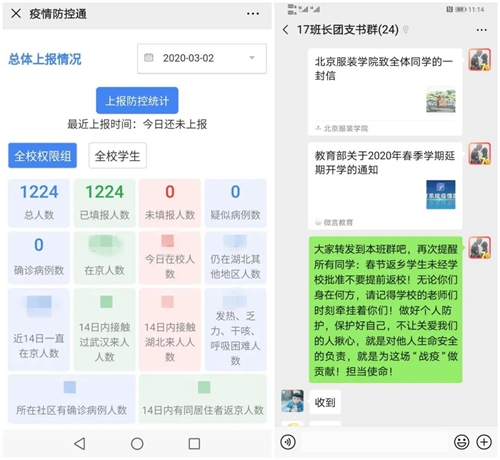This screenshot has width=500, height=460.
Task: Switch to the 全校学生 tab
Action: [x=118, y=156]
